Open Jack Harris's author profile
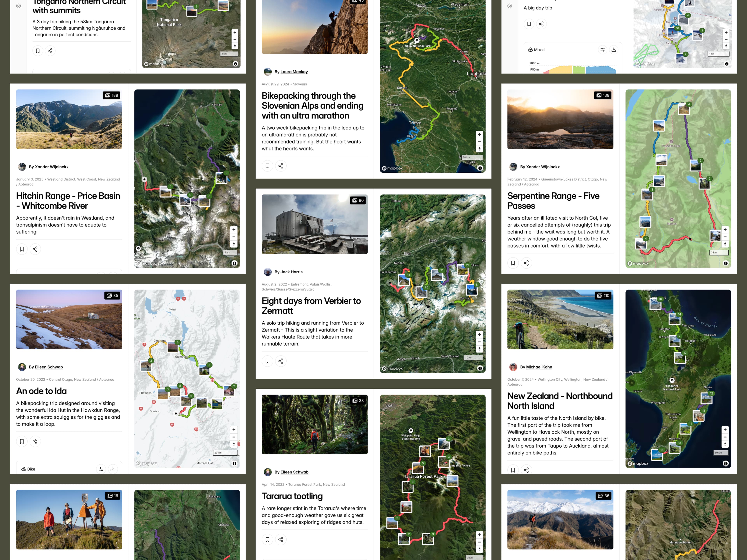747x560 pixels. pyautogui.click(x=291, y=272)
